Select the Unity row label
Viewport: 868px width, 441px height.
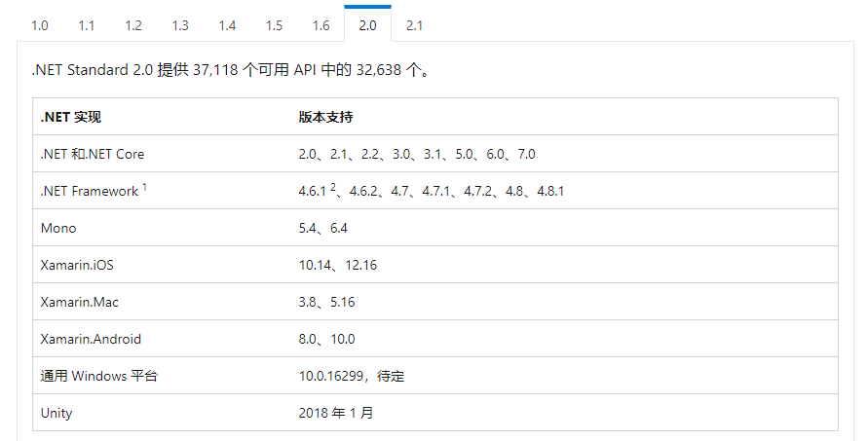coord(57,413)
